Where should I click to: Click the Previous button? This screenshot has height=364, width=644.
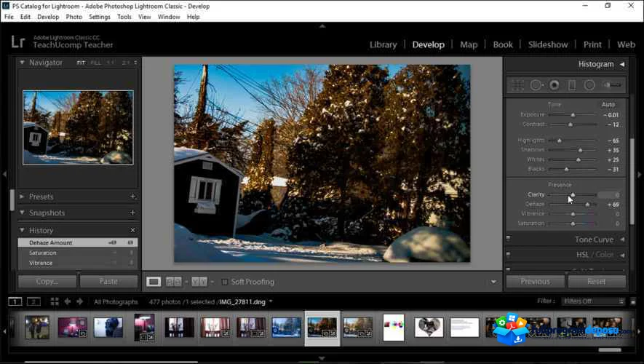click(535, 282)
